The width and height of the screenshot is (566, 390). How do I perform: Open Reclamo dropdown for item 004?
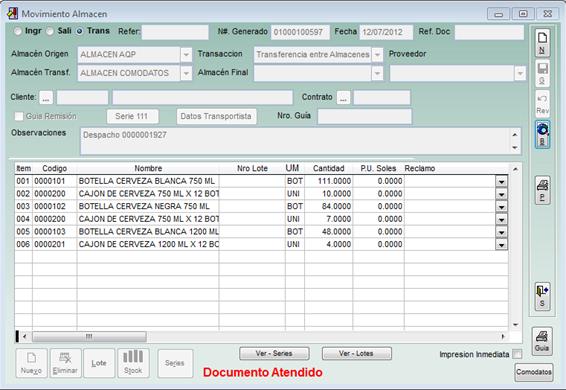coord(501,219)
